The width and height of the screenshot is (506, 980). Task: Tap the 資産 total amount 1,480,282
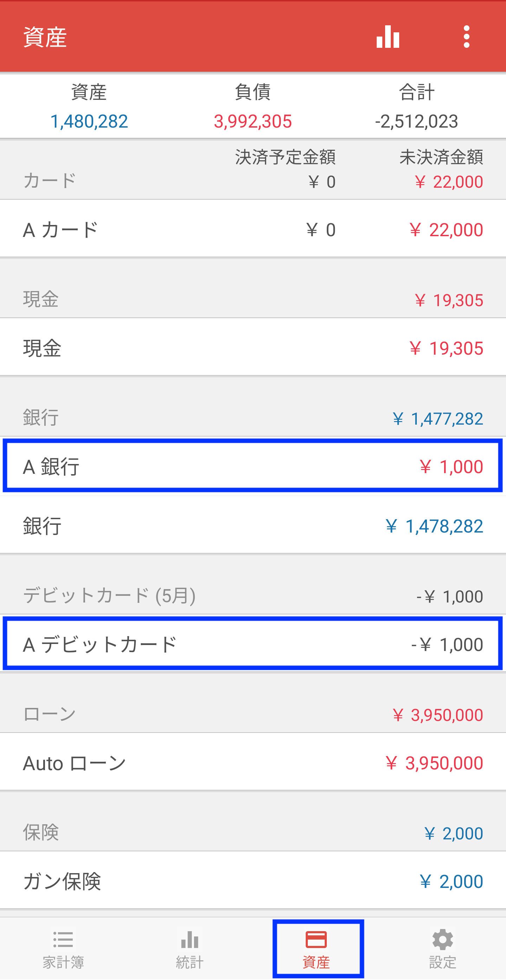click(89, 121)
